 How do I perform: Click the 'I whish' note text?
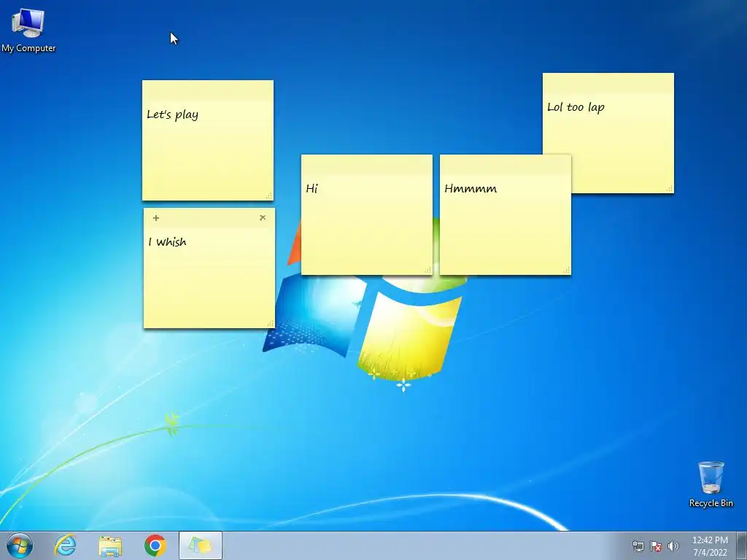click(x=167, y=242)
